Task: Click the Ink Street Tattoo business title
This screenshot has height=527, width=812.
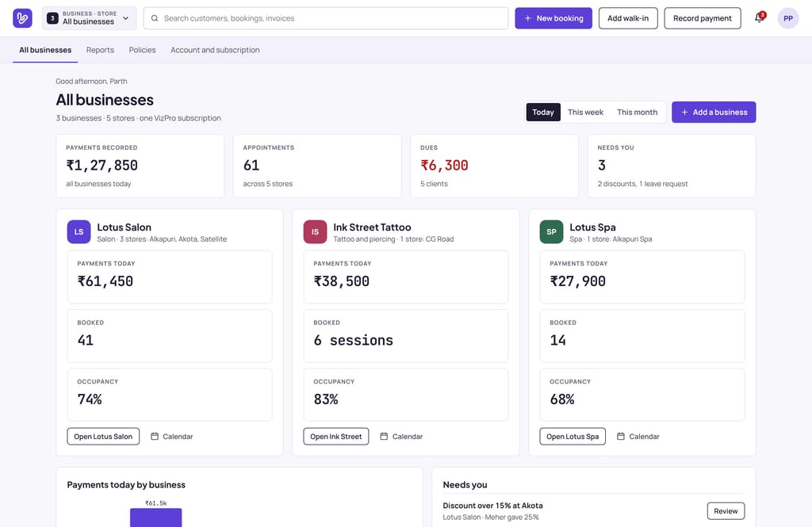Action: click(x=373, y=227)
